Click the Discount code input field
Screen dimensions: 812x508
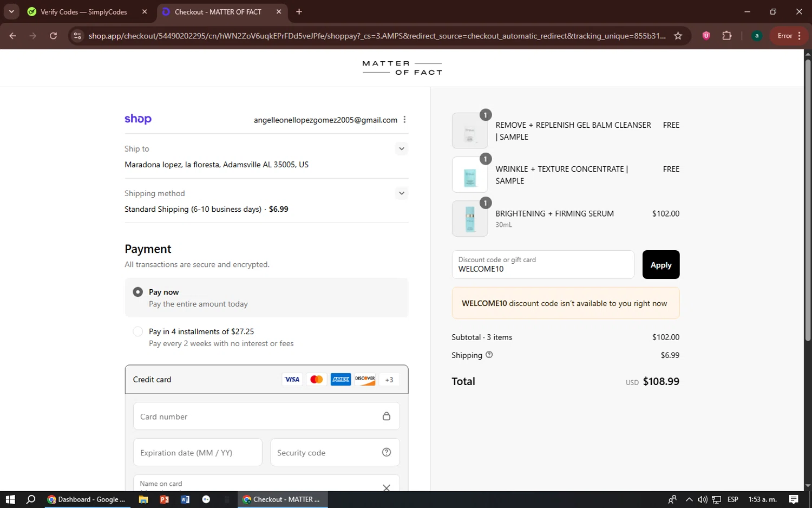pos(543,265)
